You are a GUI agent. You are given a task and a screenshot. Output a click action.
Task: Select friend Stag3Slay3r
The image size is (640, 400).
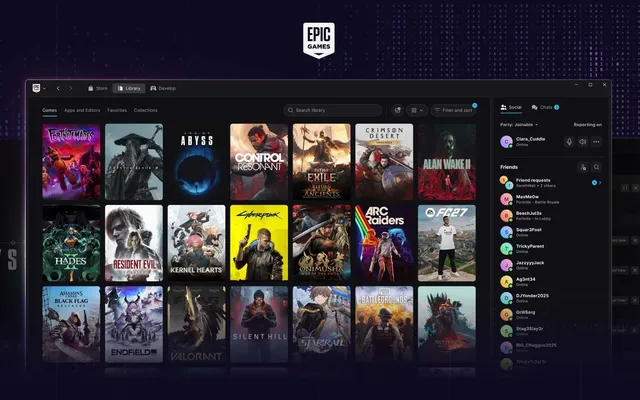(551, 331)
